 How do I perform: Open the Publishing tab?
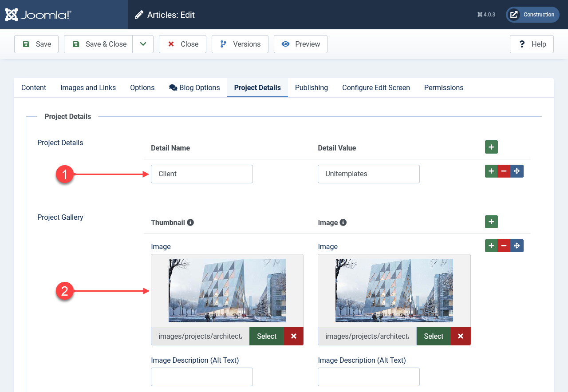tap(312, 87)
